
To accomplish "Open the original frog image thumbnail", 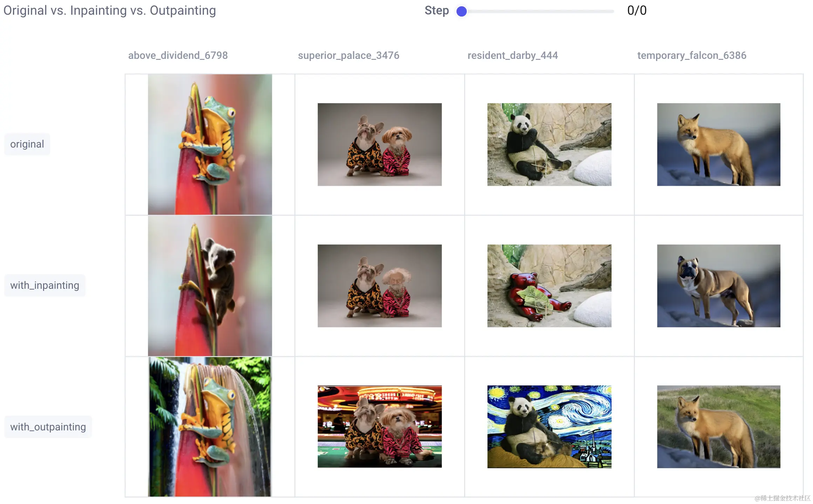I will pyautogui.click(x=210, y=144).
